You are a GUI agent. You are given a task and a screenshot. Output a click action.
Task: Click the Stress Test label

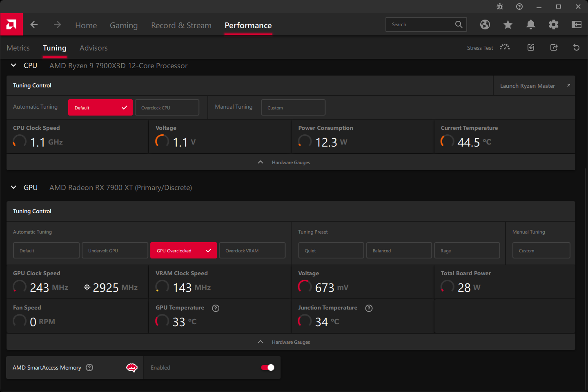(480, 48)
